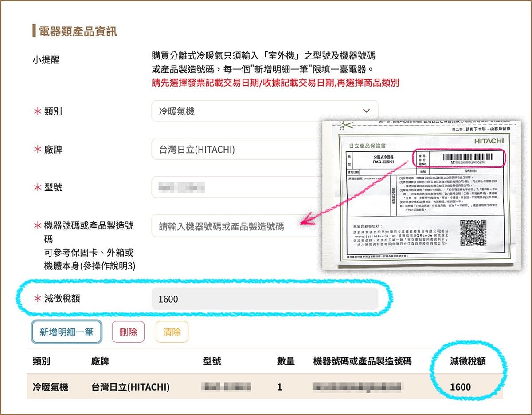Click the blurred 型號 input field
The height and width of the screenshot is (415, 532).
pos(237,187)
